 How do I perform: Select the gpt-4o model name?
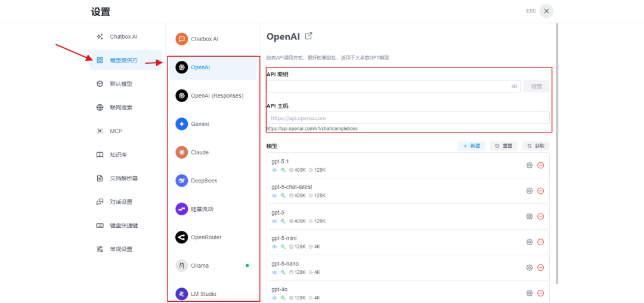(x=279, y=289)
